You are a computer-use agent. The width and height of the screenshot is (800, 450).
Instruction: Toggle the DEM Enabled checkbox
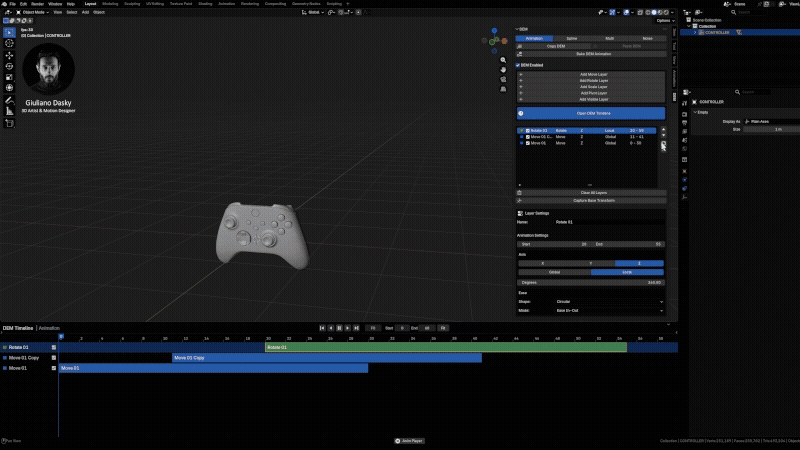point(518,65)
